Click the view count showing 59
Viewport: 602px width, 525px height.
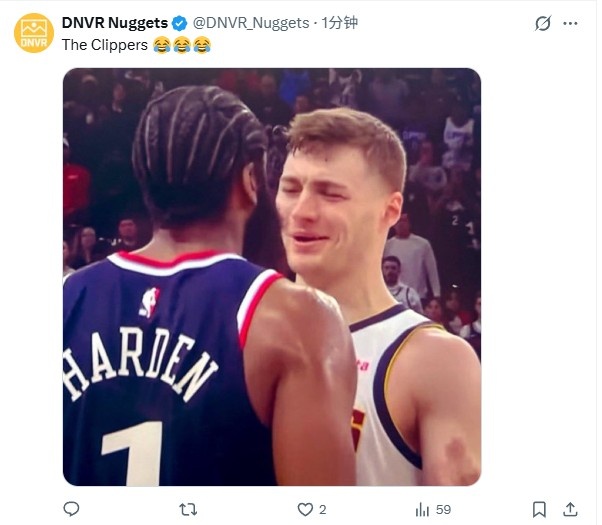click(x=443, y=510)
